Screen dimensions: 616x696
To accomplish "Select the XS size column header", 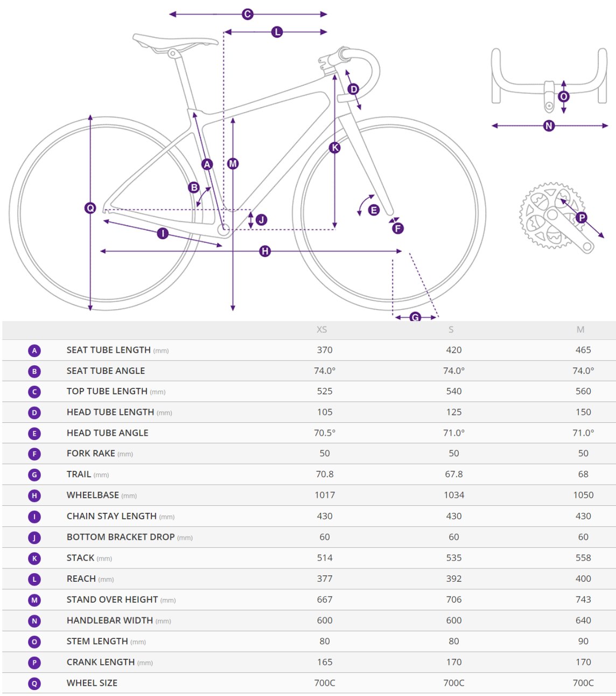I will (321, 330).
